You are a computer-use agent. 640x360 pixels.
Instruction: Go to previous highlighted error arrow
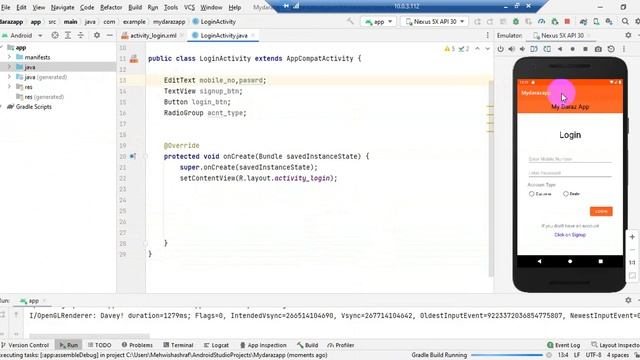coord(478,49)
